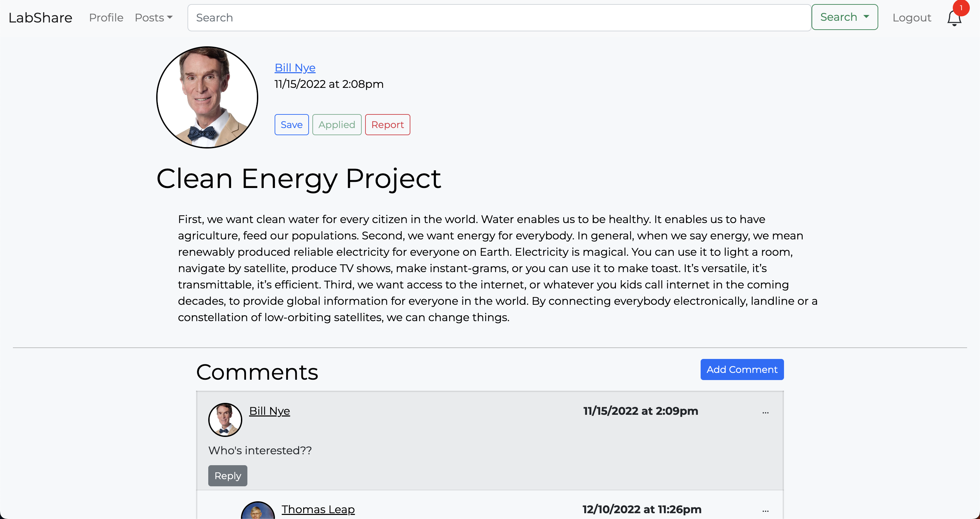Click the red notification count badge

click(961, 8)
